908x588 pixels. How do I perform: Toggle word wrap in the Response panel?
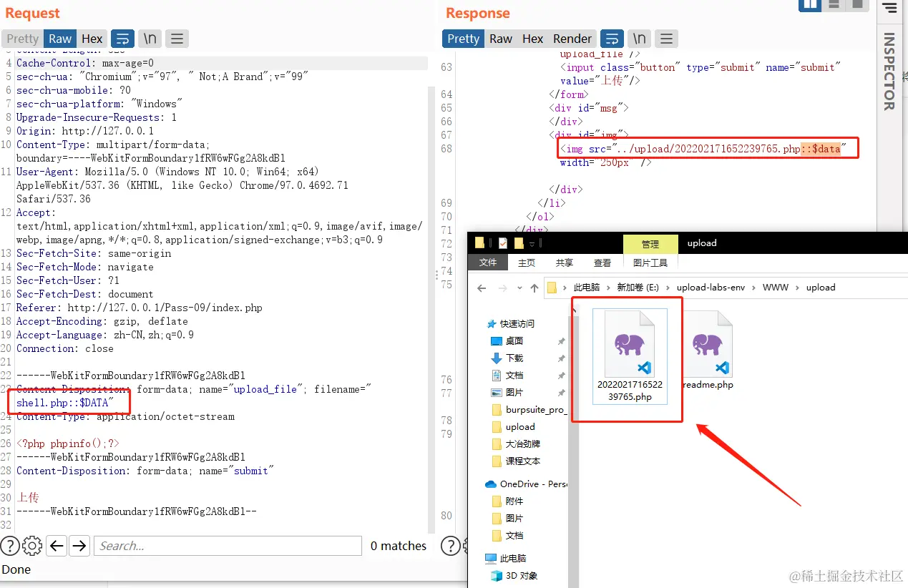pyautogui.click(x=612, y=39)
